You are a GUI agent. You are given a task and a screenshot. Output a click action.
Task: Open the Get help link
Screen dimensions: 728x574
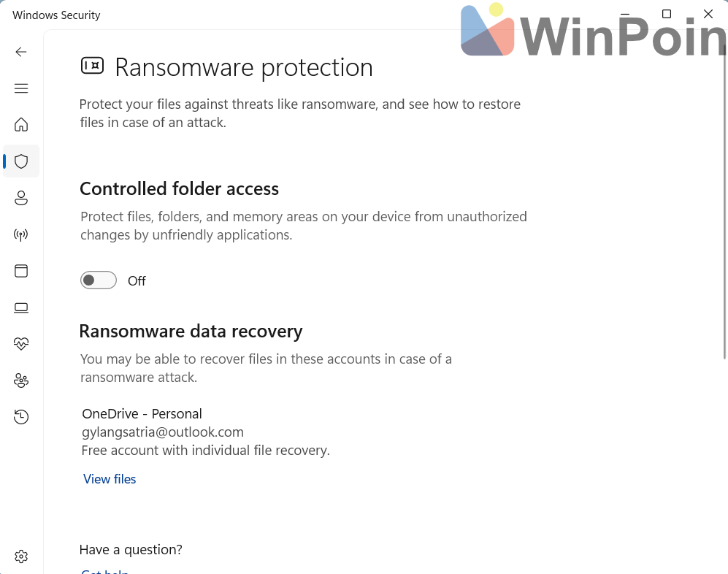(104, 570)
